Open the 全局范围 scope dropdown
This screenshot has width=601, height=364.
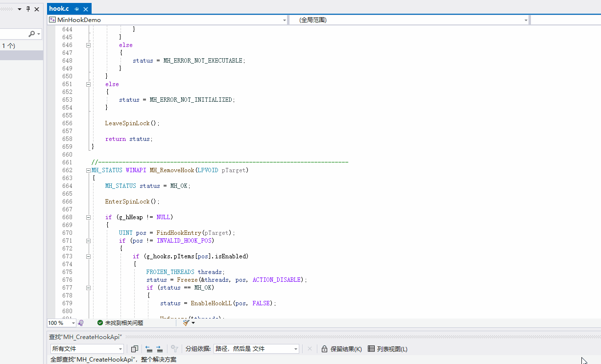526,20
